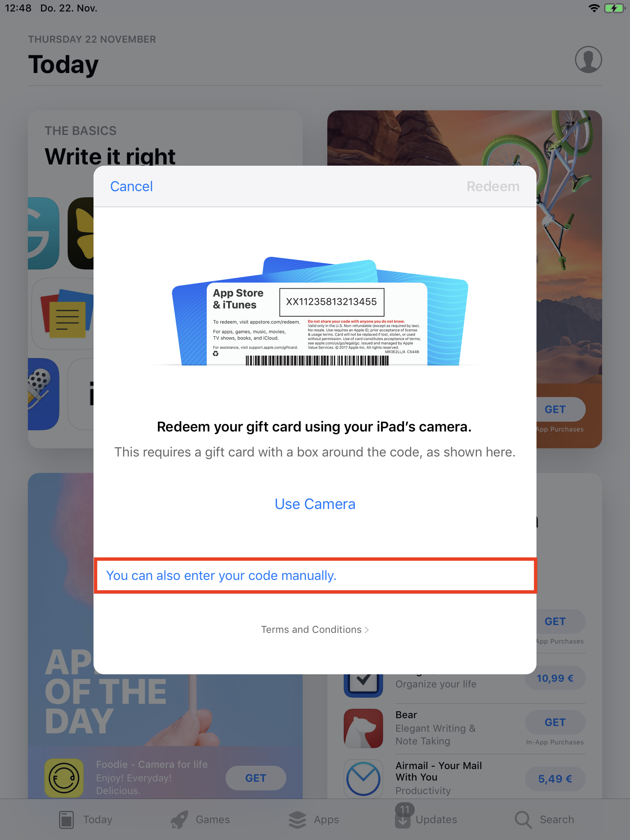
Task: Expand Terms and Conditions
Action: pos(315,629)
